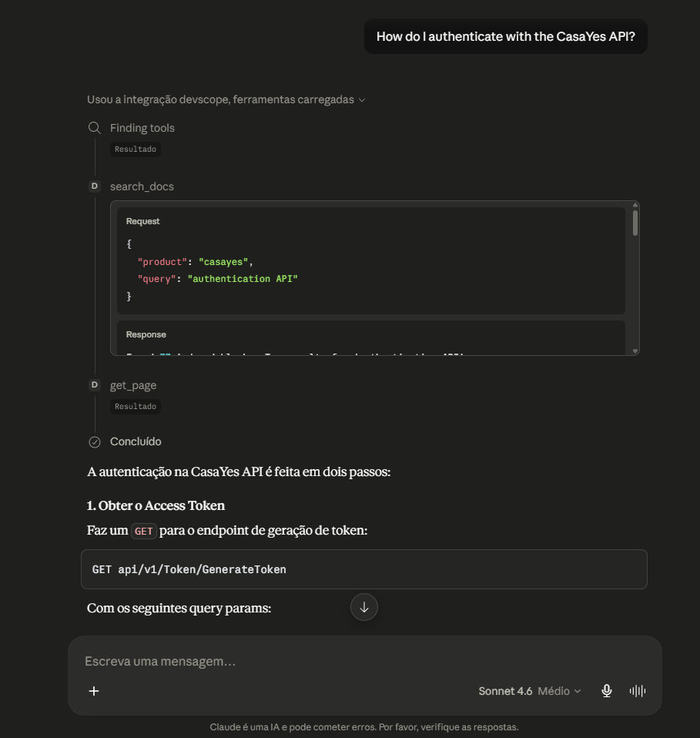Click the 'Com os seguintes query params:' text
Image resolution: width=700 pixels, height=738 pixels.
point(179,608)
